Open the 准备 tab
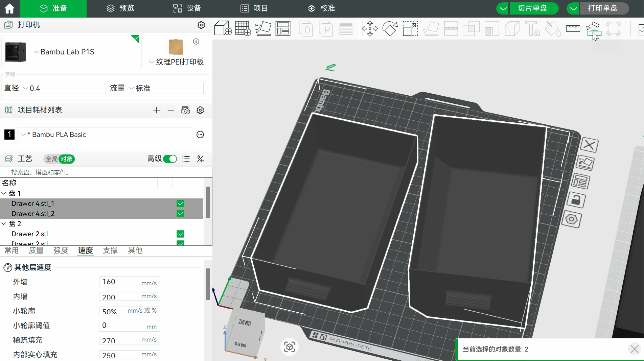This screenshot has width=644, height=361. [53, 8]
